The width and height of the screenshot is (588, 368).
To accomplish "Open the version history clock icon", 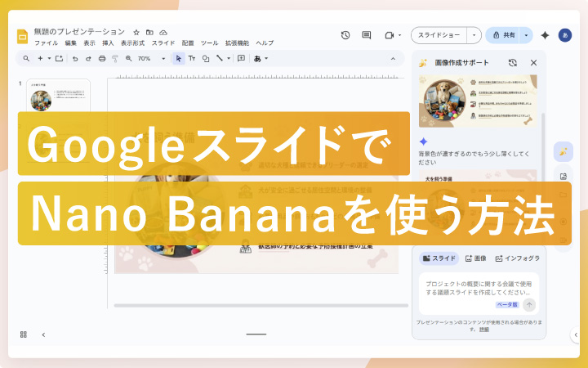I will tap(345, 35).
